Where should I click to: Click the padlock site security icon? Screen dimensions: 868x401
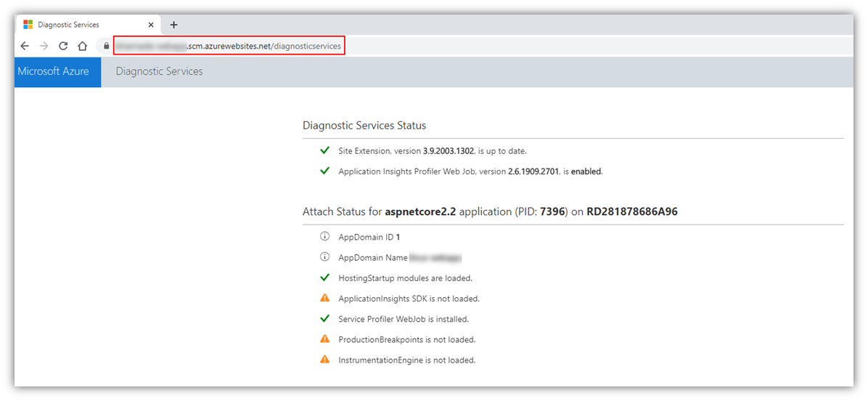click(106, 46)
